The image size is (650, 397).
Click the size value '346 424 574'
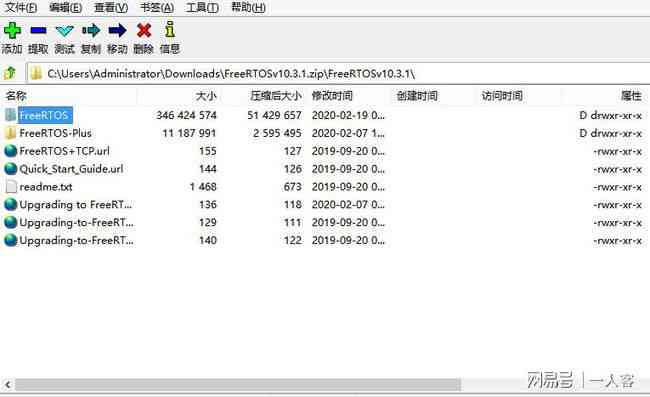[187, 115]
